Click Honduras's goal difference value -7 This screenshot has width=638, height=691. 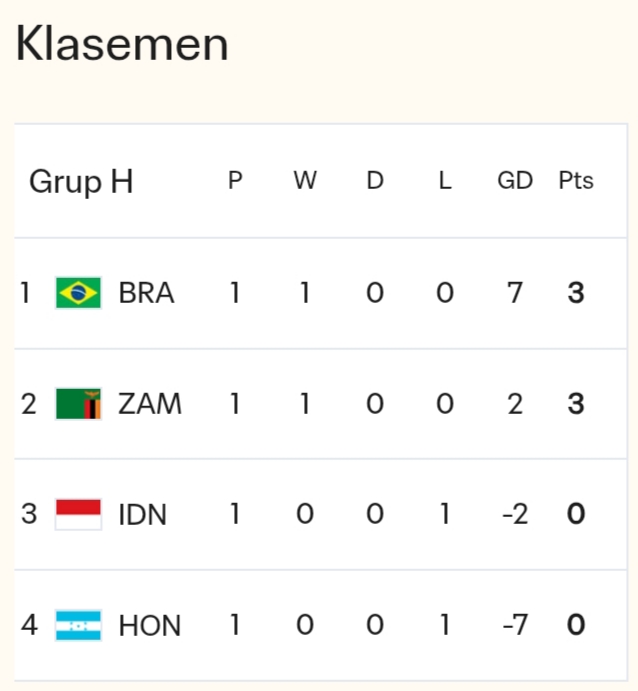(x=515, y=626)
